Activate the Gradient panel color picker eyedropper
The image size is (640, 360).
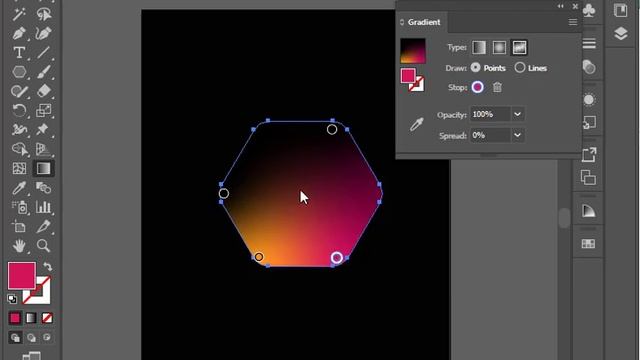point(416,124)
